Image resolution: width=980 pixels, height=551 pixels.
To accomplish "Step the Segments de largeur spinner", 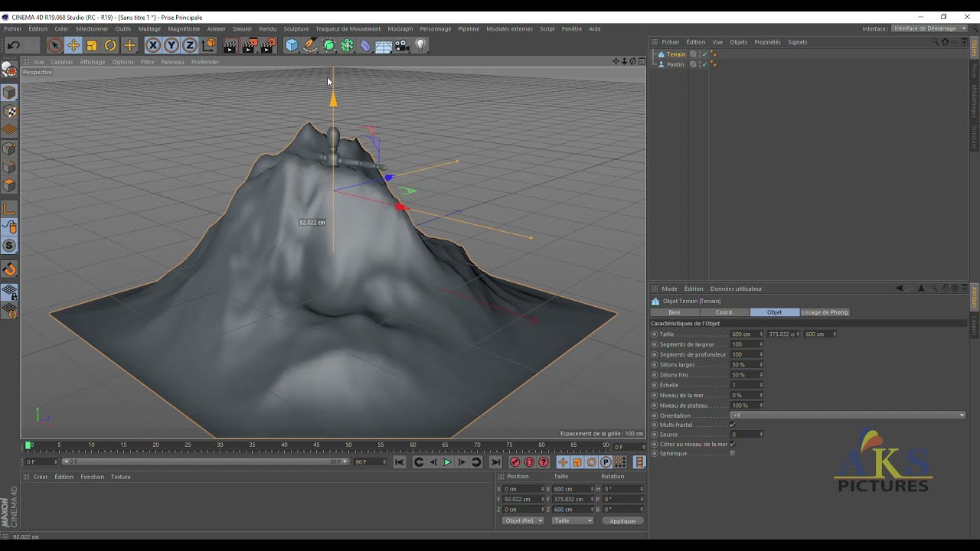I will coord(761,344).
